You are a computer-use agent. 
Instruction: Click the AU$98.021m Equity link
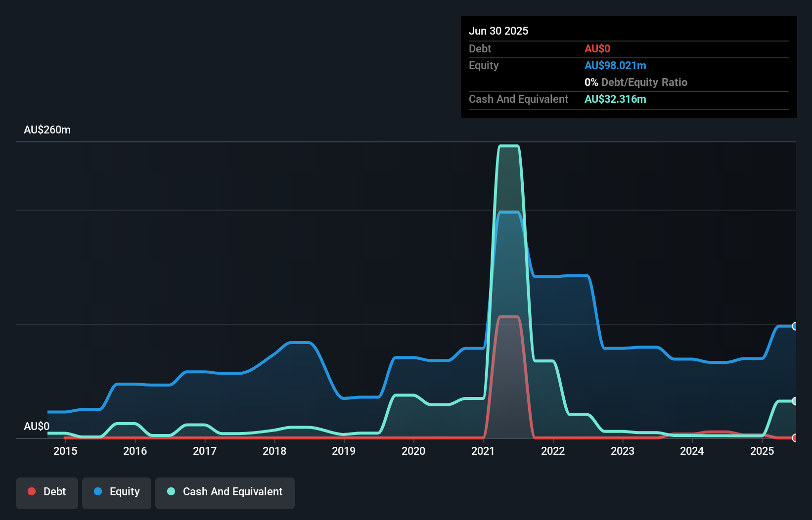tap(615, 65)
